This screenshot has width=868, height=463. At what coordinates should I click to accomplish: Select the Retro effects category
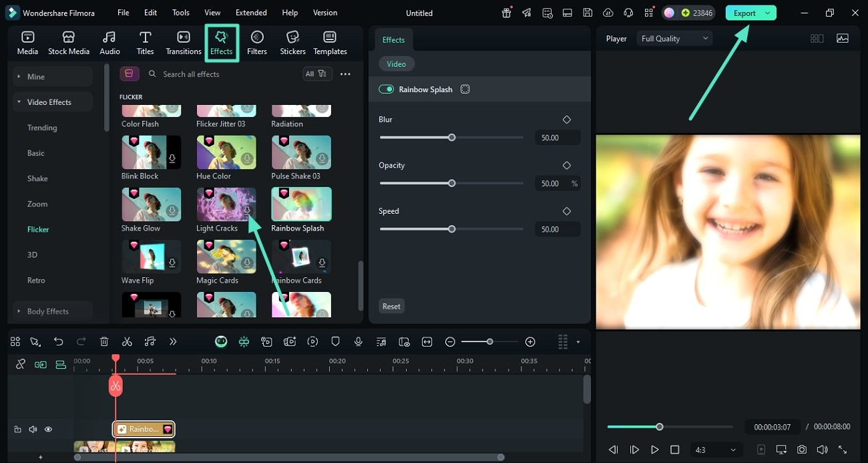click(x=36, y=280)
